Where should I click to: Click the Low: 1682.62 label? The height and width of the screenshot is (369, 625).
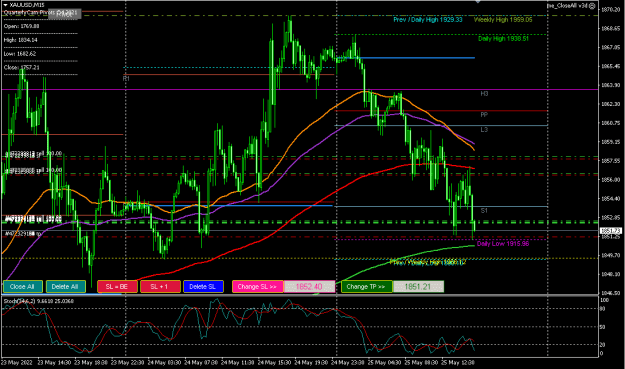pos(20,53)
